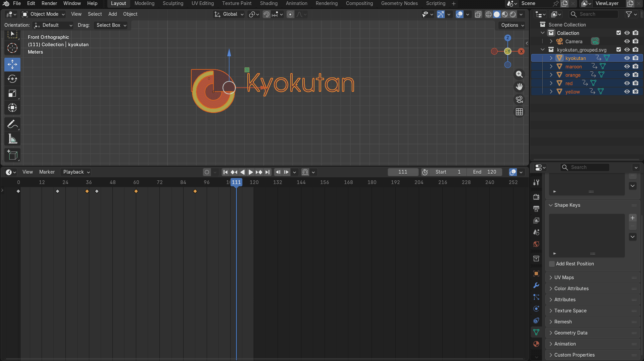Image resolution: width=644 pixels, height=361 pixels.
Task: Uncheck the kyokutan_grouped.svg collection checkbox
Action: pos(618,49)
